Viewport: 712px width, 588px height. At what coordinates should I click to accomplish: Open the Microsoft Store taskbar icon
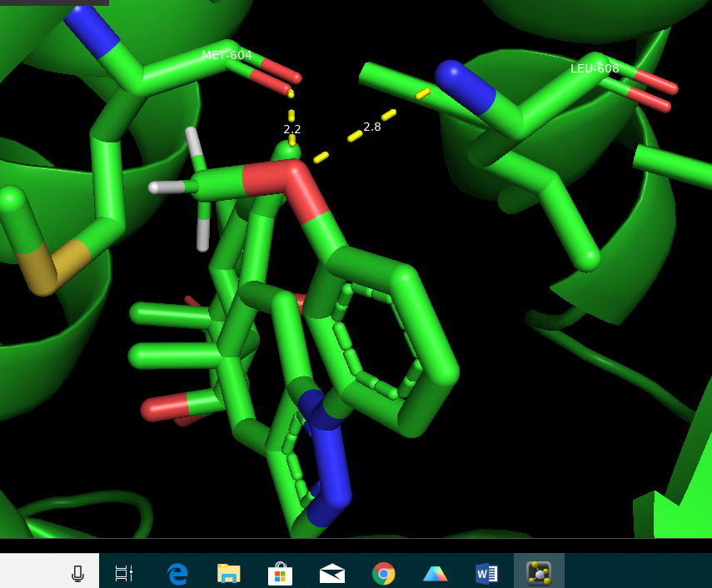point(280,573)
